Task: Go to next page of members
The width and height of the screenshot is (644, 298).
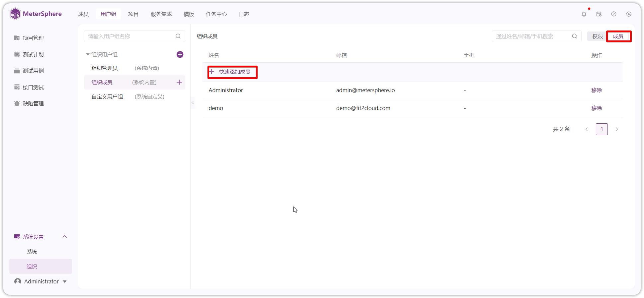Action: pos(617,129)
